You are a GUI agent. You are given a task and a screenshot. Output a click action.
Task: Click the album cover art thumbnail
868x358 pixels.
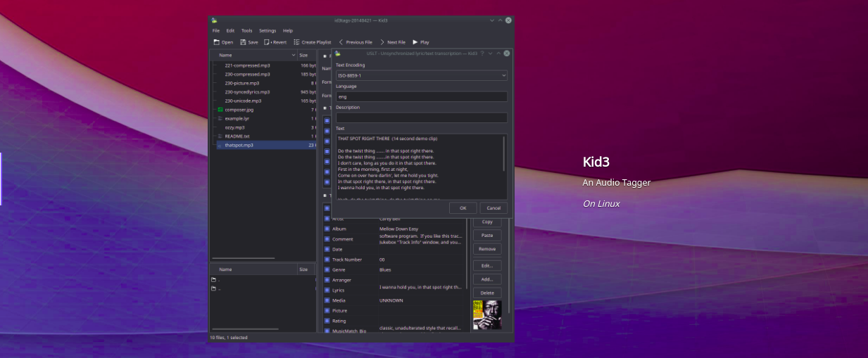[x=487, y=314]
